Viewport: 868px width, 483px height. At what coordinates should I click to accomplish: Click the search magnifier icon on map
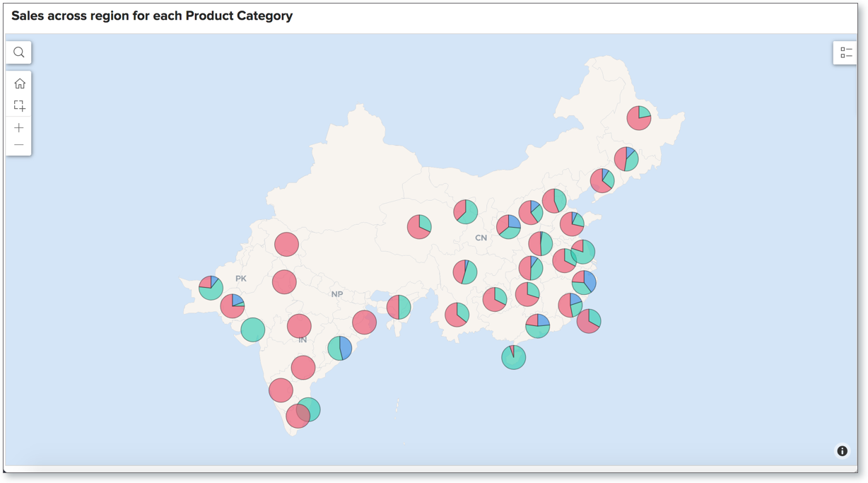19,52
